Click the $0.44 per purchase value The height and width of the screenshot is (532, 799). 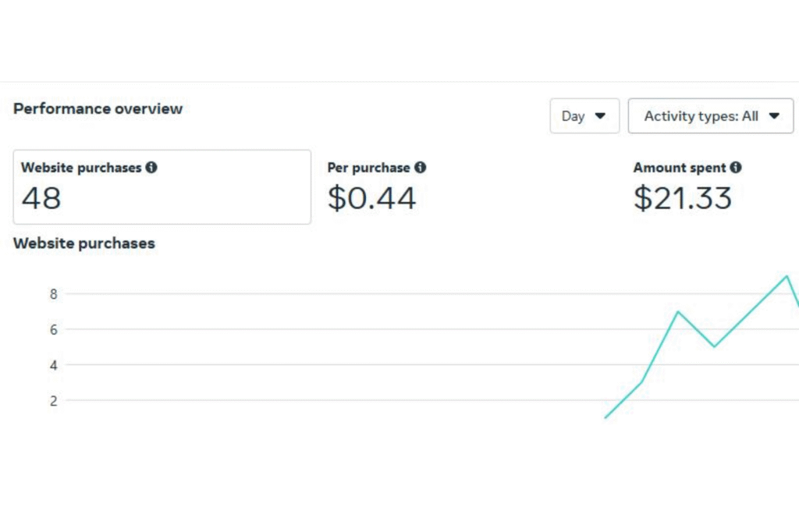(371, 198)
